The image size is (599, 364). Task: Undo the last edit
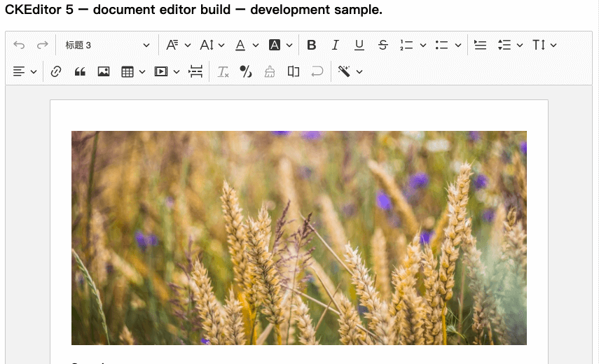click(19, 45)
